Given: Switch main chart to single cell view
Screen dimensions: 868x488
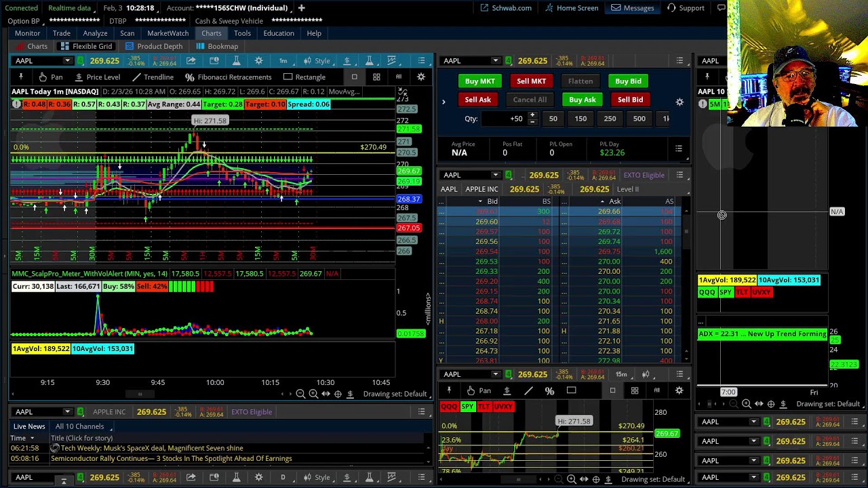Looking at the screenshot, I should [354, 77].
